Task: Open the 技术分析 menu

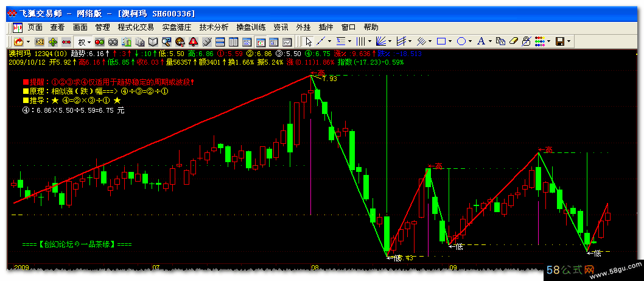Action: pyautogui.click(x=214, y=27)
